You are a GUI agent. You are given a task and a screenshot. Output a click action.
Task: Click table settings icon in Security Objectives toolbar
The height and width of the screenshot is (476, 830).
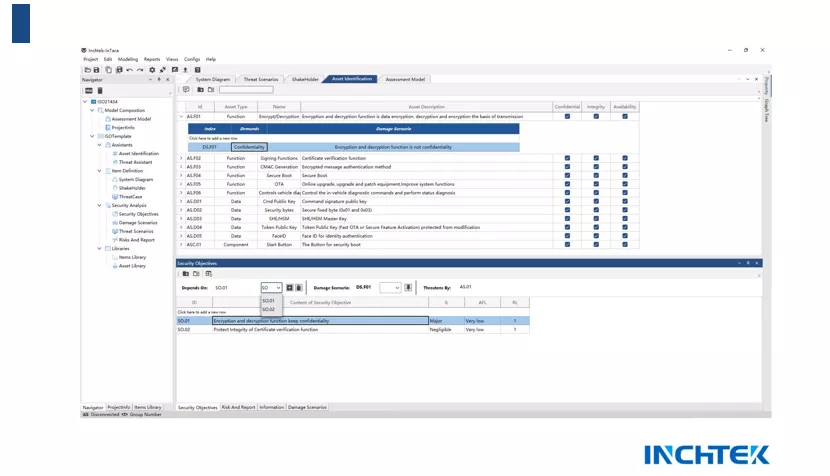[x=209, y=274]
